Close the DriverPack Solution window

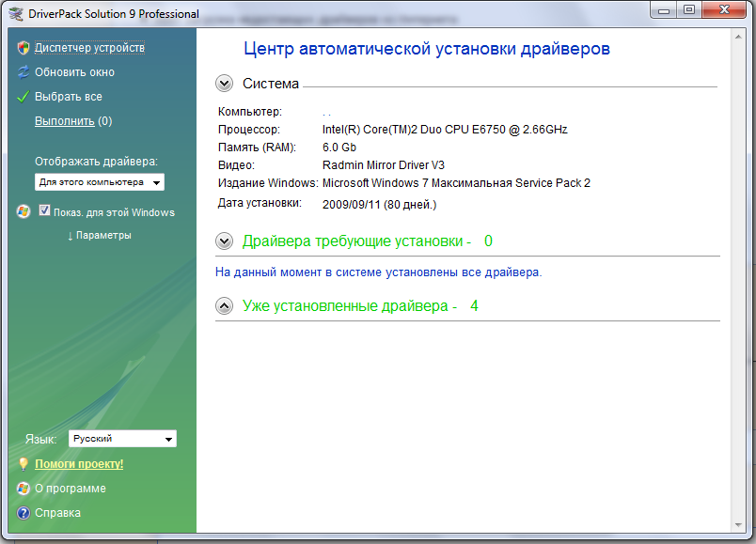[724, 10]
